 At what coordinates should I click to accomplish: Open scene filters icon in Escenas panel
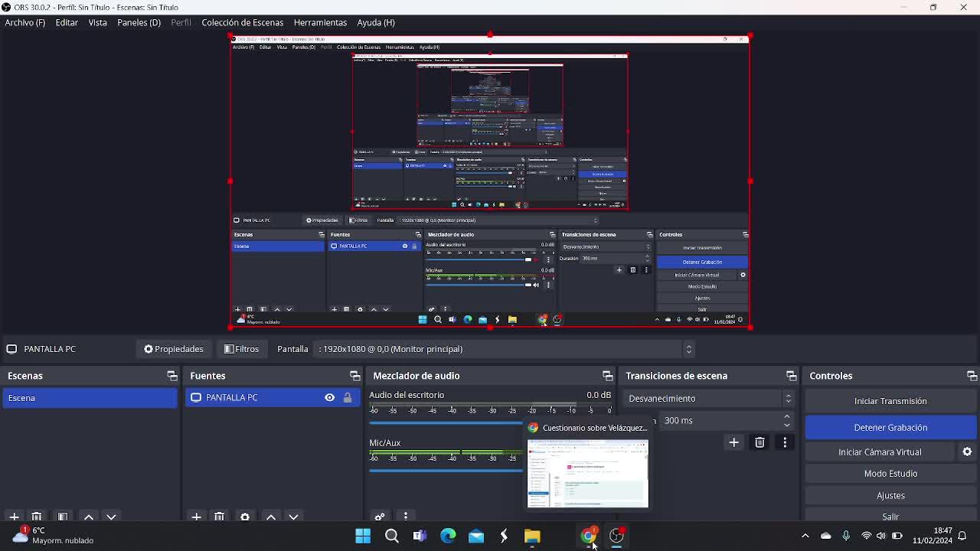click(63, 517)
